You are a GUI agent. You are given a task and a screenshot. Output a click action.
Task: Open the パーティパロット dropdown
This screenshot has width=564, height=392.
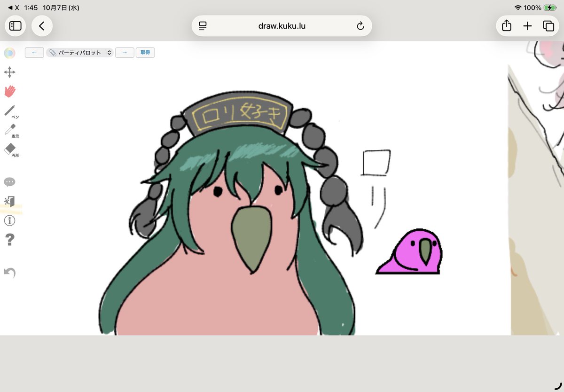pos(80,53)
